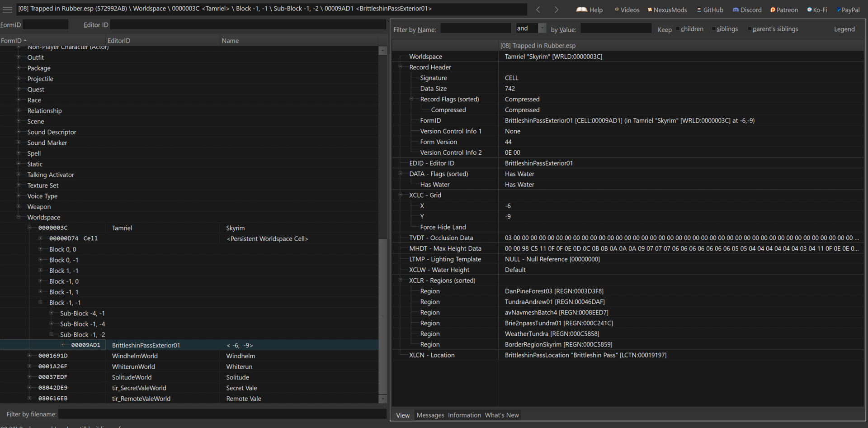Open the Legend button

pos(844,29)
